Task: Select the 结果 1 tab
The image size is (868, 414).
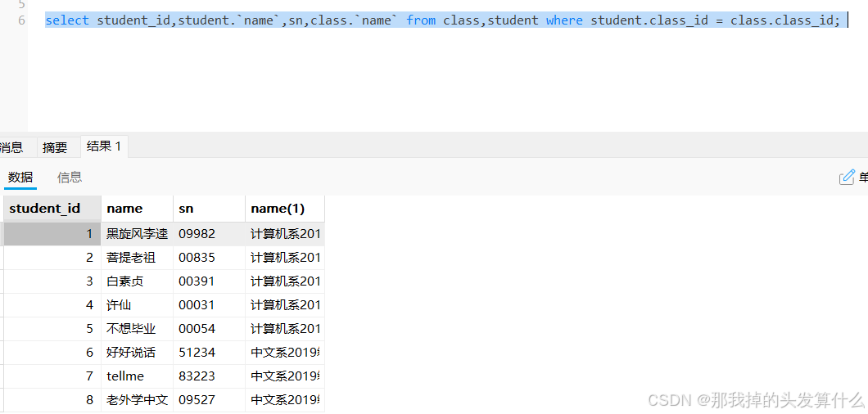Action: 104,146
